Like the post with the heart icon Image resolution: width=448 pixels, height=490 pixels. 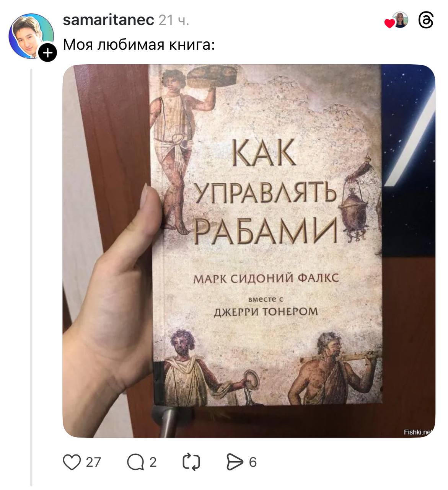point(72,462)
